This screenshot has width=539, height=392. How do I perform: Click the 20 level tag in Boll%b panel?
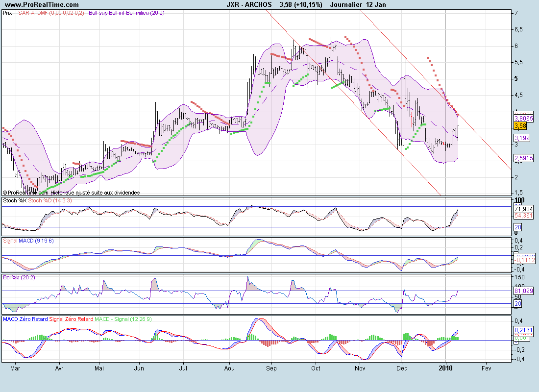coord(518,304)
